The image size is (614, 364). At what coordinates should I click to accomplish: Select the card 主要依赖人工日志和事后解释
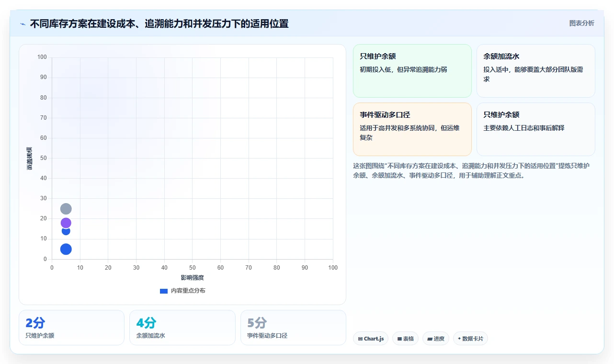click(536, 129)
